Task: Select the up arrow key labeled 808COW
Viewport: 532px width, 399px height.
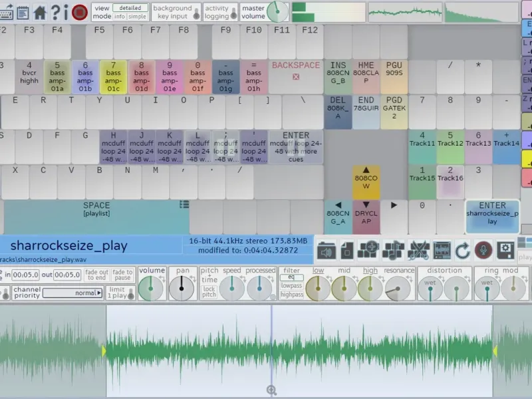Action: [366, 182]
